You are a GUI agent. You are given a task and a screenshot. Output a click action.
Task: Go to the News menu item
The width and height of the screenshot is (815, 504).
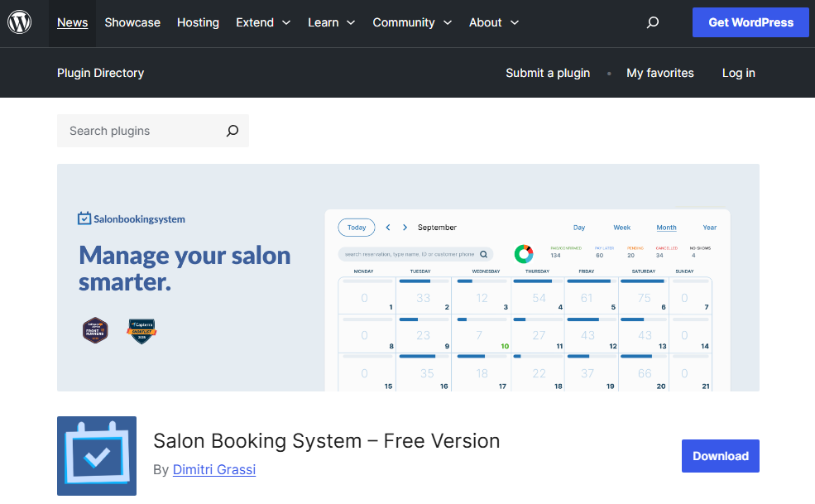pos(72,22)
